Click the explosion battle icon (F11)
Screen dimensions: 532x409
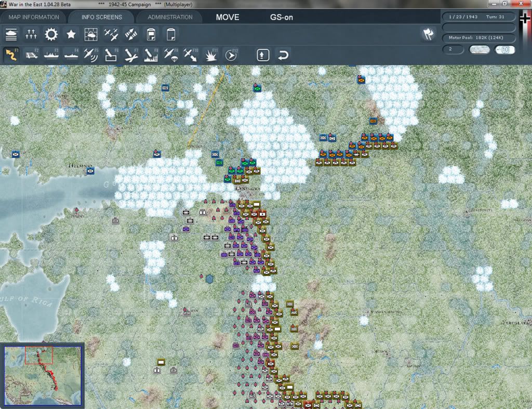pos(211,55)
